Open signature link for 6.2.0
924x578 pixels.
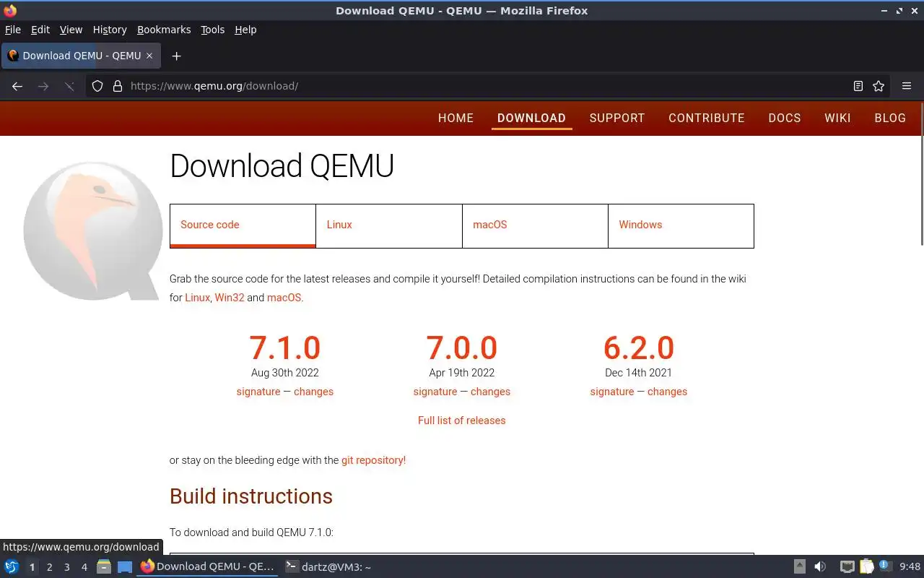pos(612,392)
